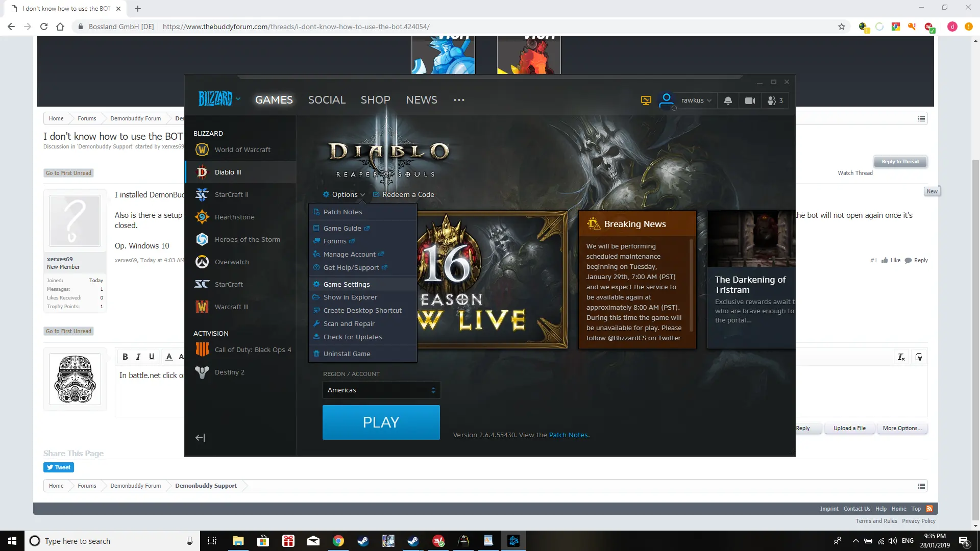Select Create Desktop Shortcut

pos(363,310)
